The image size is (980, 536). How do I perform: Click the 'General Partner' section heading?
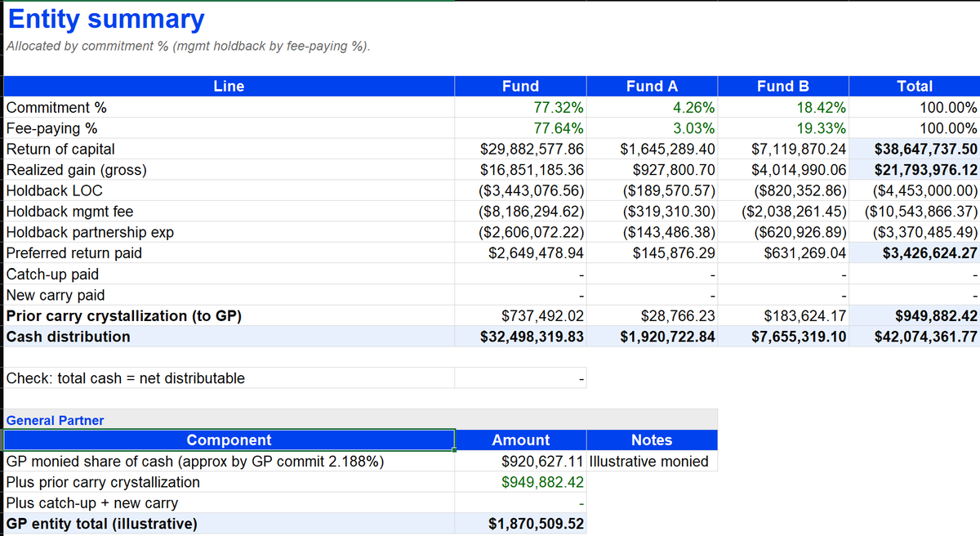(56, 421)
